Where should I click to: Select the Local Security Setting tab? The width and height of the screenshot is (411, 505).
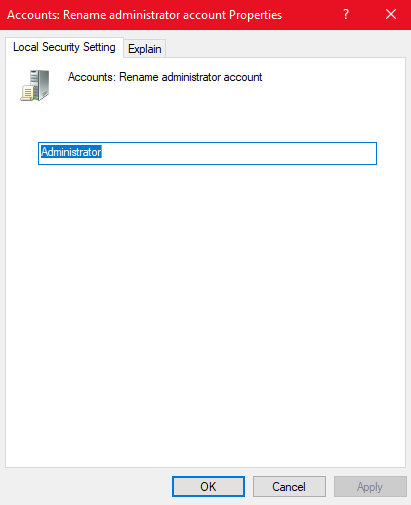tap(64, 47)
